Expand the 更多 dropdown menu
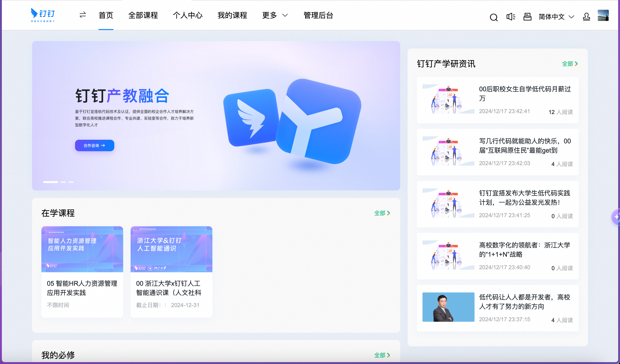The width and height of the screenshot is (620, 364). [x=275, y=15]
